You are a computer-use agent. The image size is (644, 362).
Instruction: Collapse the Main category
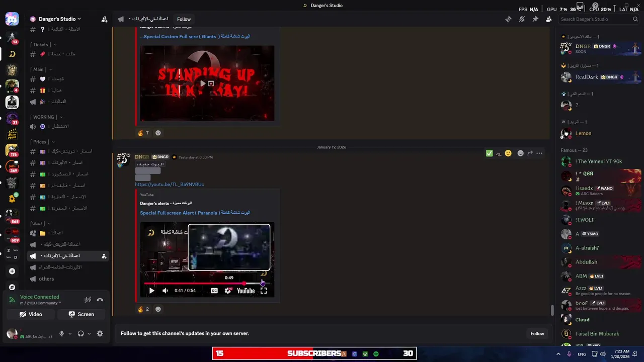(x=41, y=69)
